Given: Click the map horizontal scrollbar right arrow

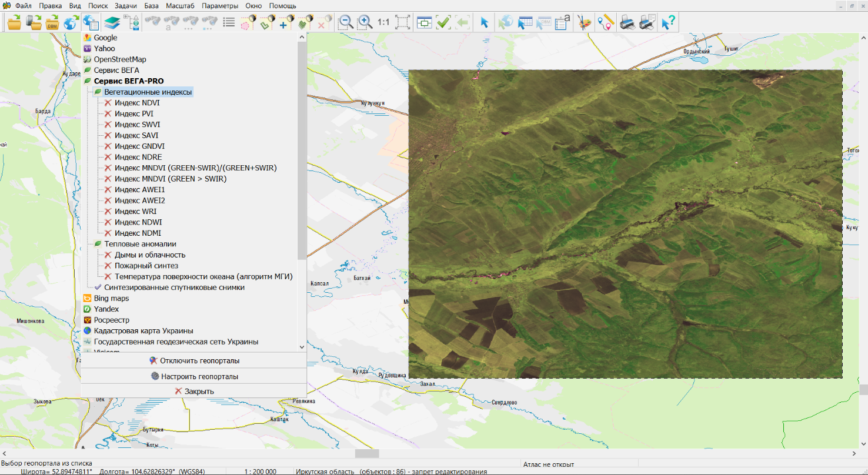Looking at the screenshot, I should [854, 453].
